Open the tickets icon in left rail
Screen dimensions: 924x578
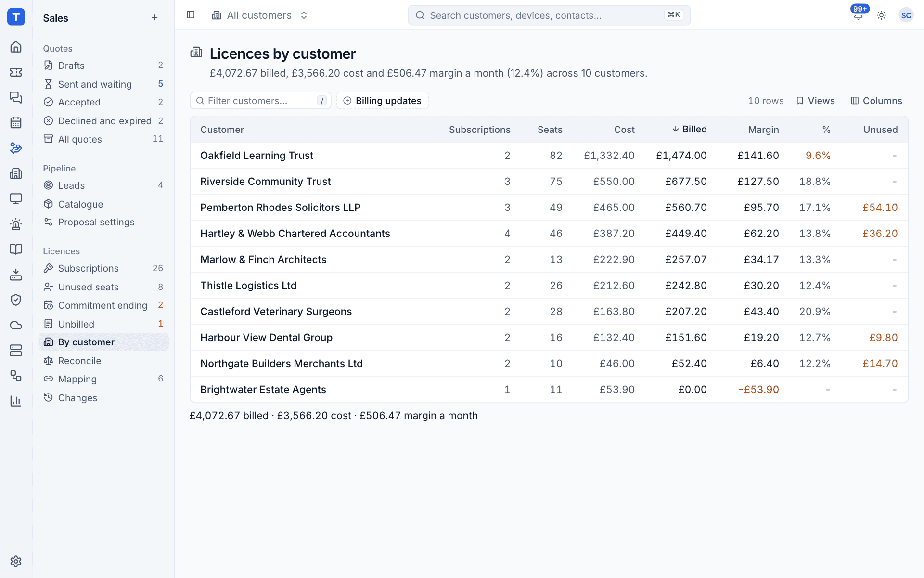pyautogui.click(x=16, y=72)
